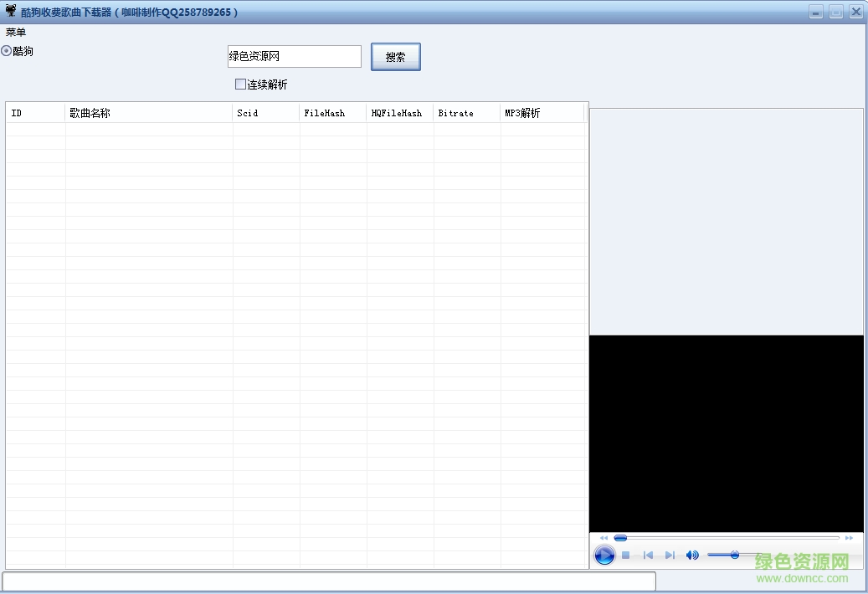Click the Stop playback icon

[625, 555]
